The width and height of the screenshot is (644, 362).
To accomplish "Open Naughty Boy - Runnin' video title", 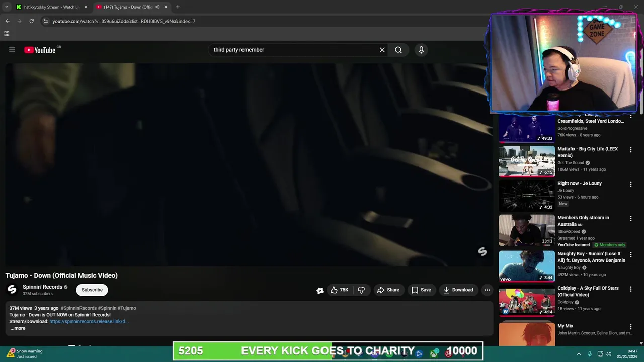I will click(x=591, y=257).
